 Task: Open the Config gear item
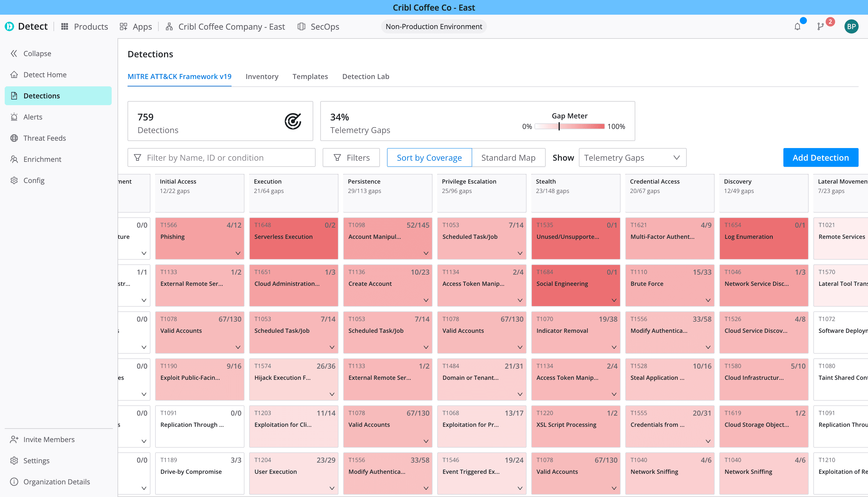coord(58,180)
